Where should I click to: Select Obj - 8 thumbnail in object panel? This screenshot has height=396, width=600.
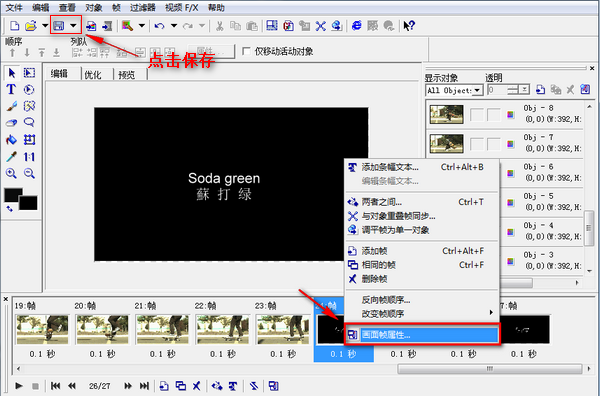(x=447, y=115)
